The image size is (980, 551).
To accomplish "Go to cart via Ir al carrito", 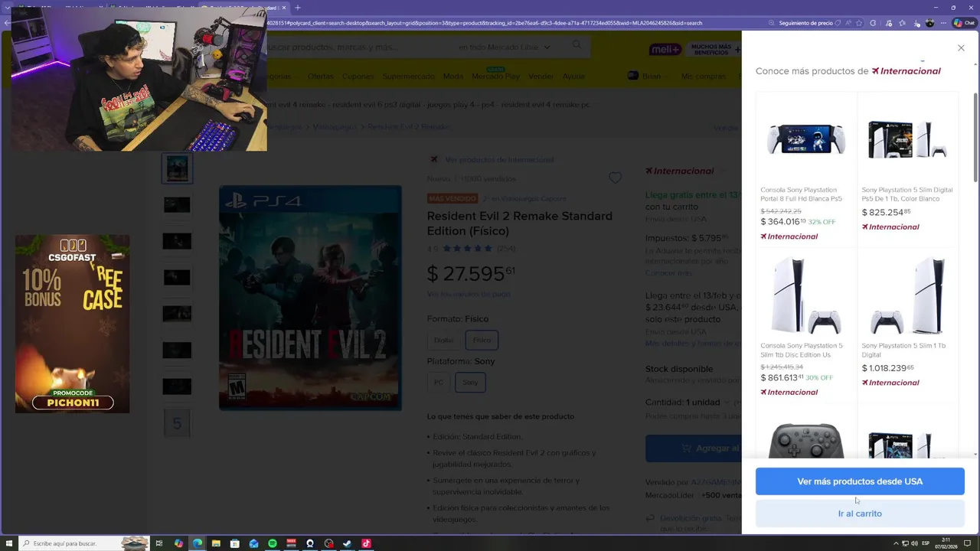I will tap(860, 514).
